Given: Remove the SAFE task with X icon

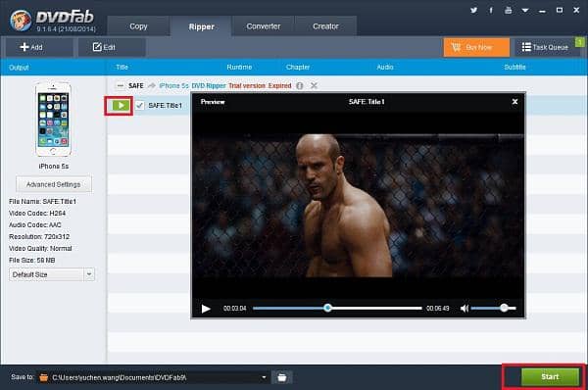Looking at the screenshot, I should 314,86.
